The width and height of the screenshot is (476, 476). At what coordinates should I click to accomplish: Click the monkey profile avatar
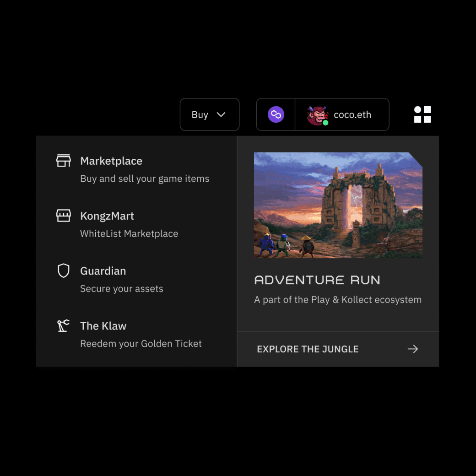pyautogui.click(x=316, y=115)
